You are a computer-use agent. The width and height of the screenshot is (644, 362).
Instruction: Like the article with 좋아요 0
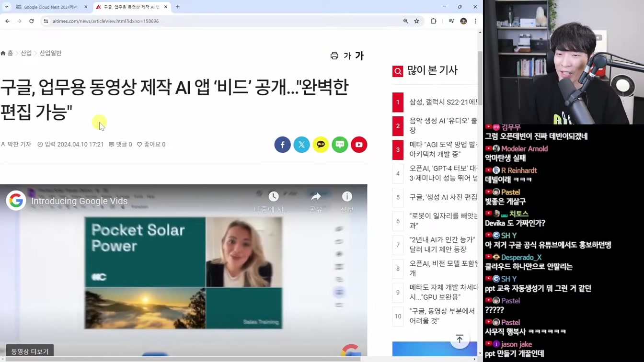[x=151, y=144]
